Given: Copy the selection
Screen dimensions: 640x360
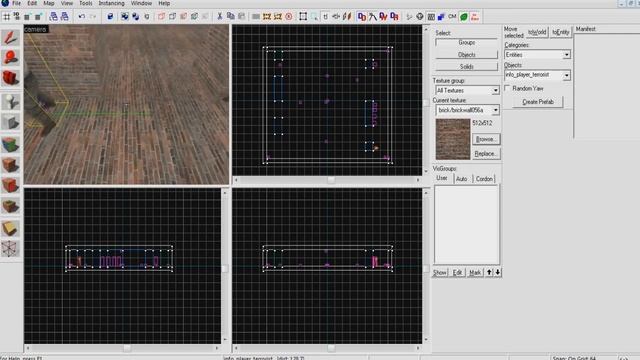Looking at the screenshot, I should coord(230,17).
